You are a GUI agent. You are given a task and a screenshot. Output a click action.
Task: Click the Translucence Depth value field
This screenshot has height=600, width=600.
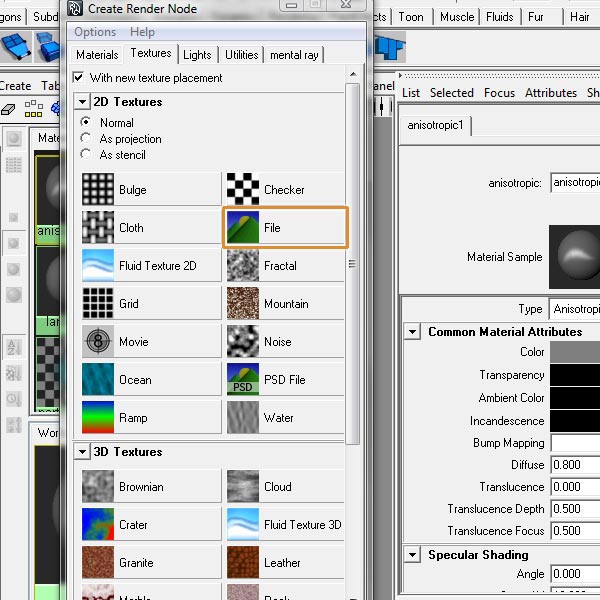575,509
